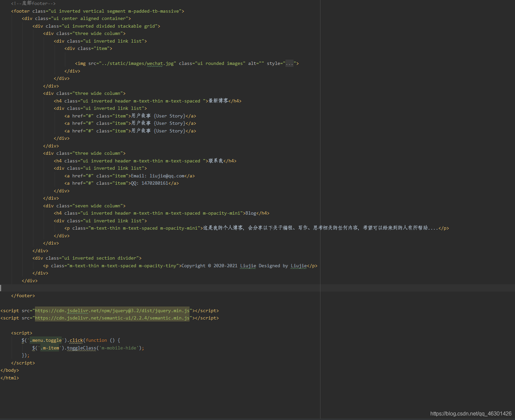Screen dimensions: 515x420
Task: Click the opening <script> tag before jQuery code
Action: point(22,333)
